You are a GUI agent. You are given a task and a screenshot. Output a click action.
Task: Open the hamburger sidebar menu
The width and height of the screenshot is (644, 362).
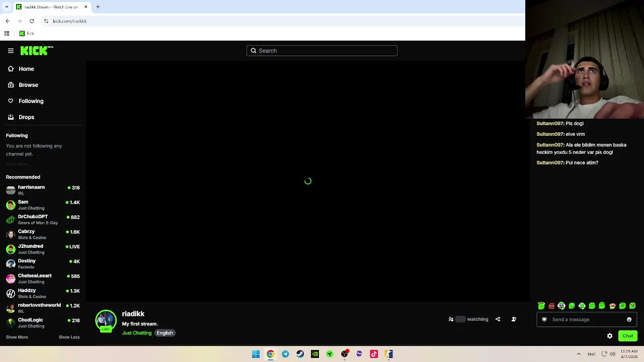[11, 50]
